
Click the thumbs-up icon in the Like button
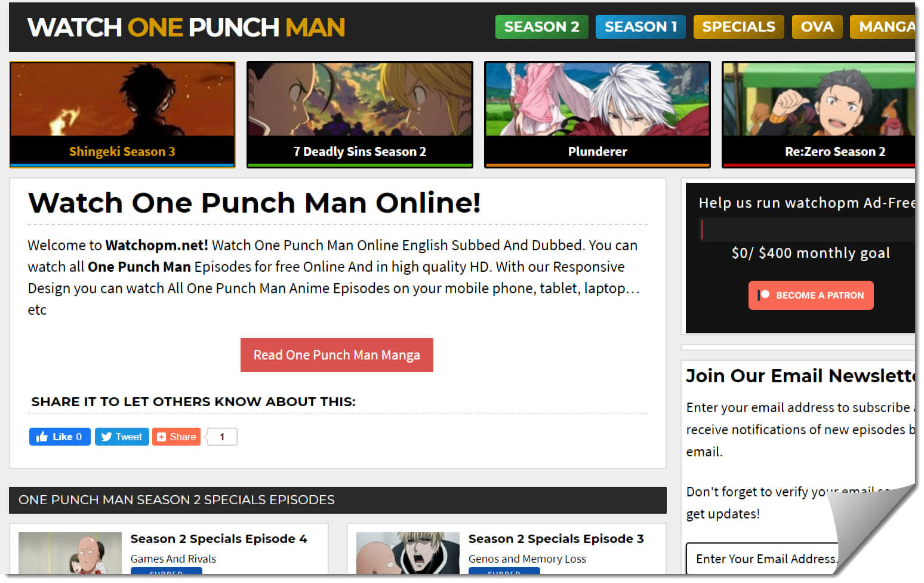click(x=42, y=437)
